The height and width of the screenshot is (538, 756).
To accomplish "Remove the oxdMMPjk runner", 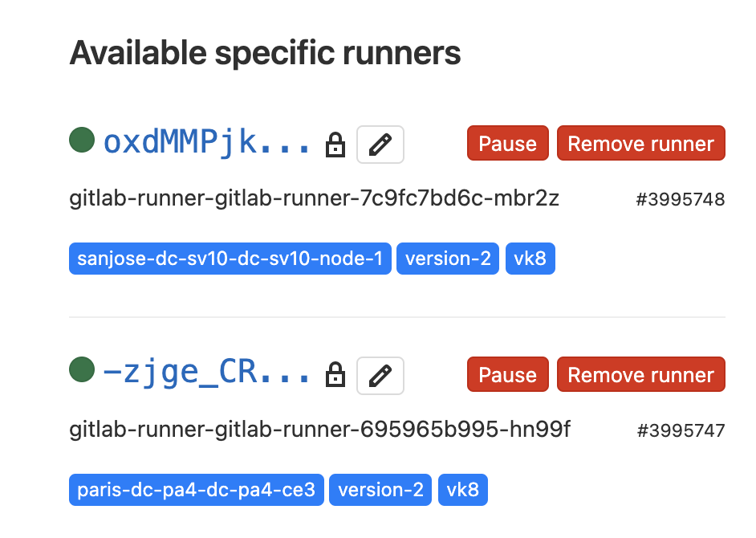I will 640,143.
